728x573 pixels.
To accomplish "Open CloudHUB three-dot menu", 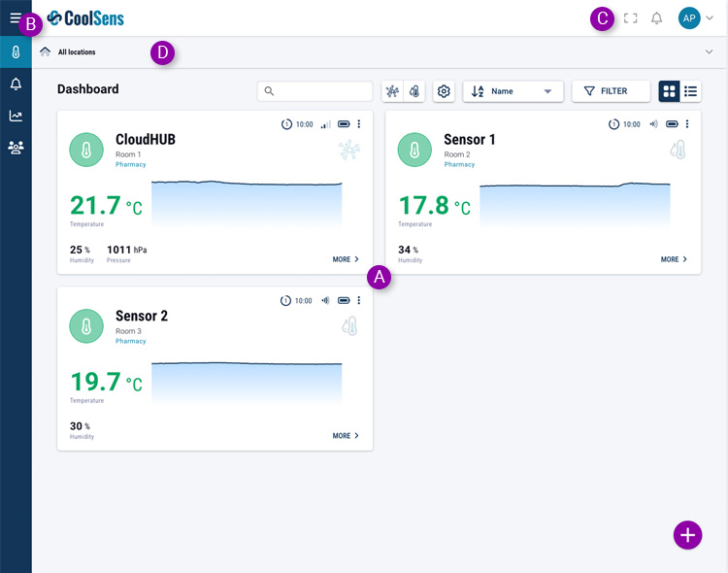I will [x=359, y=124].
